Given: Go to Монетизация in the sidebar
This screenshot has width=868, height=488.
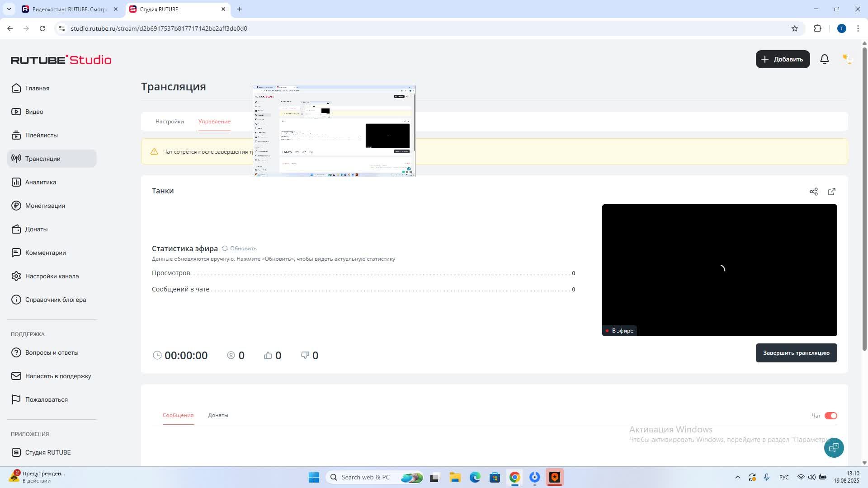Looking at the screenshot, I should (45, 206).
